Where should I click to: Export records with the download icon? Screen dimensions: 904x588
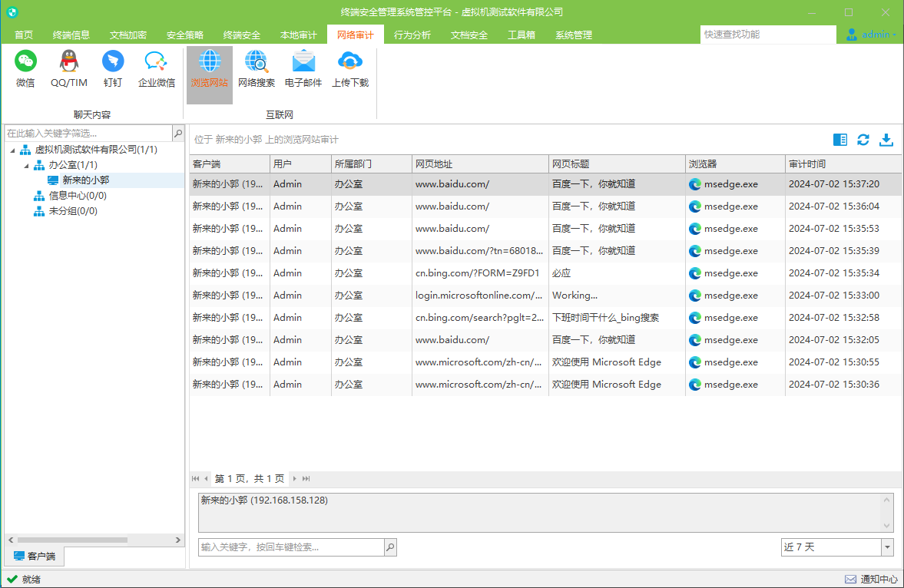(886, 140)
